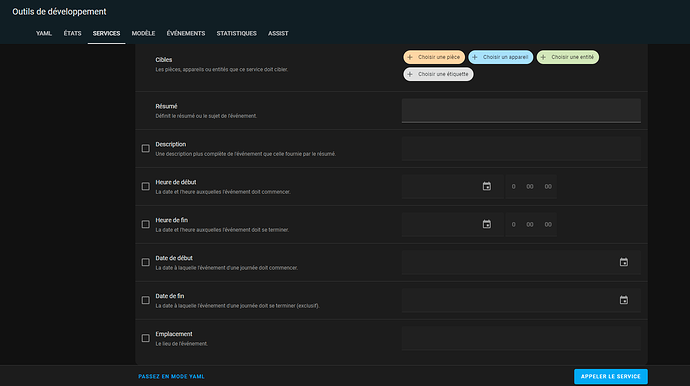Click the seconds field of Heure de début
Screen dimensions: 690x386
click(x=548, y=187)
